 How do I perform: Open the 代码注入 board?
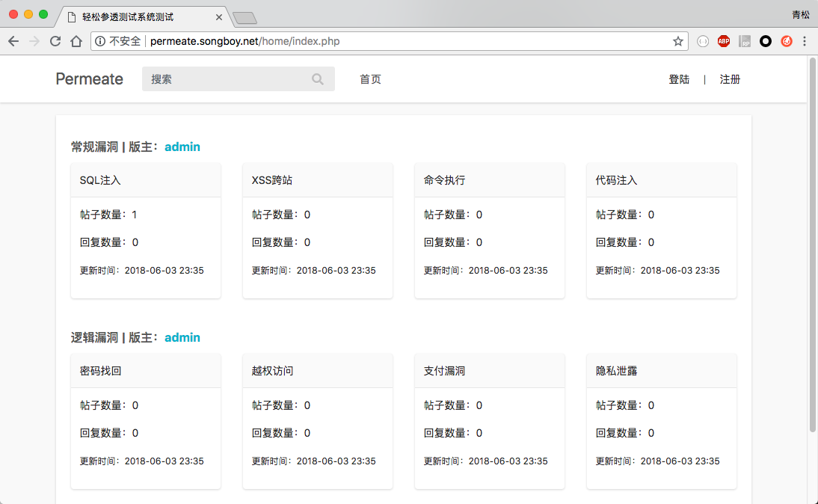tap(616, 180)
